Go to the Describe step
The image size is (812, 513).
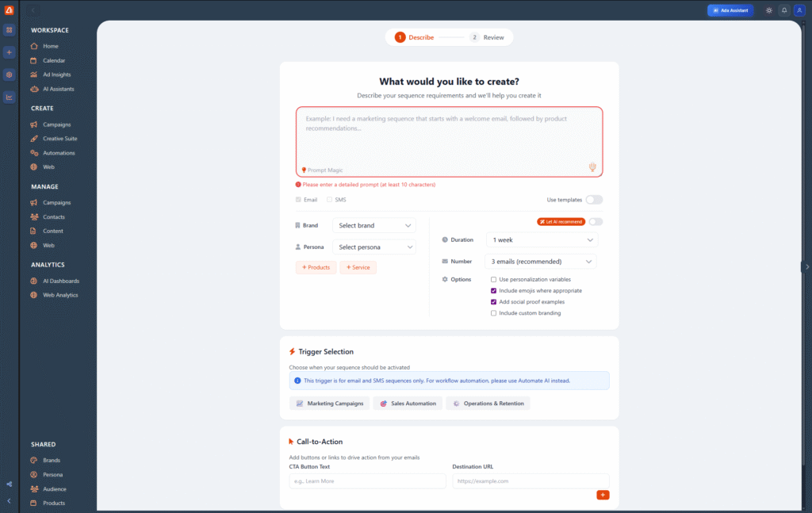pos(414,37)
